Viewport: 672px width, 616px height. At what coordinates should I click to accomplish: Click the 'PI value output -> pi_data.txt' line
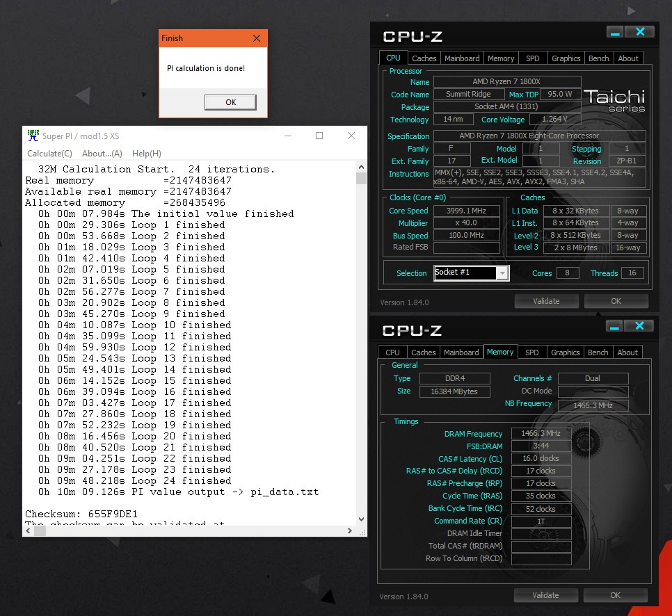(178, 492)
